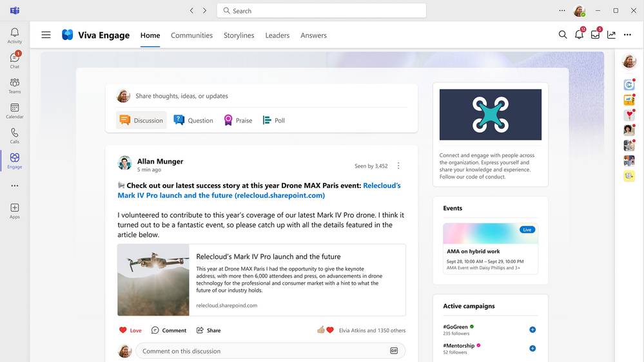Viewport: 644px width, 362px height.
Task: Go back with the left arrow
Action: point(191,11)
